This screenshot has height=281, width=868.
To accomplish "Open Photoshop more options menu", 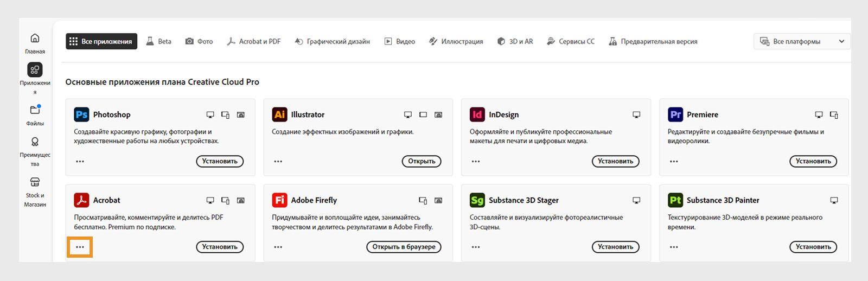I will pyautogui.click(x=80, y=161).
